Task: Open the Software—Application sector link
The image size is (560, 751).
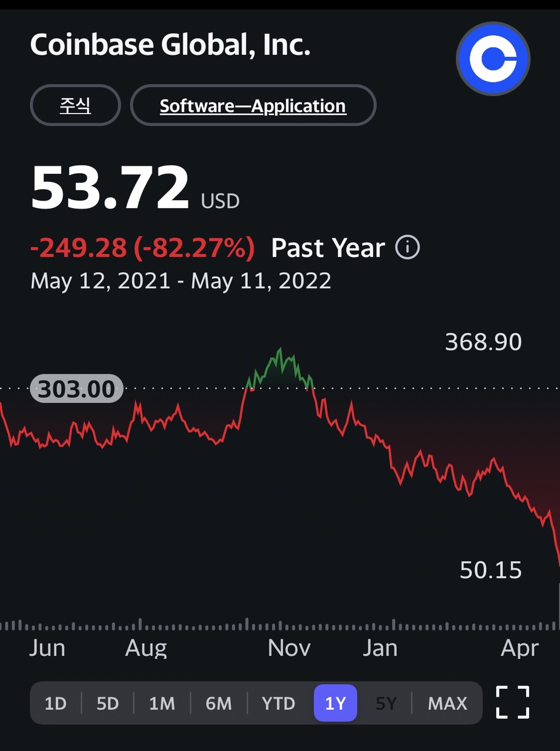Action: pos(253,105)
